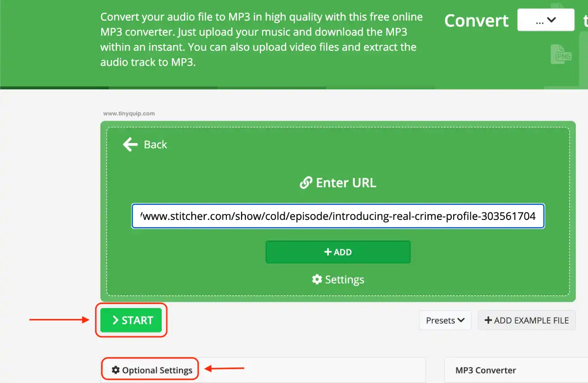
Task: Click the www.tinyquip.com watermark text
Action: 128,113
